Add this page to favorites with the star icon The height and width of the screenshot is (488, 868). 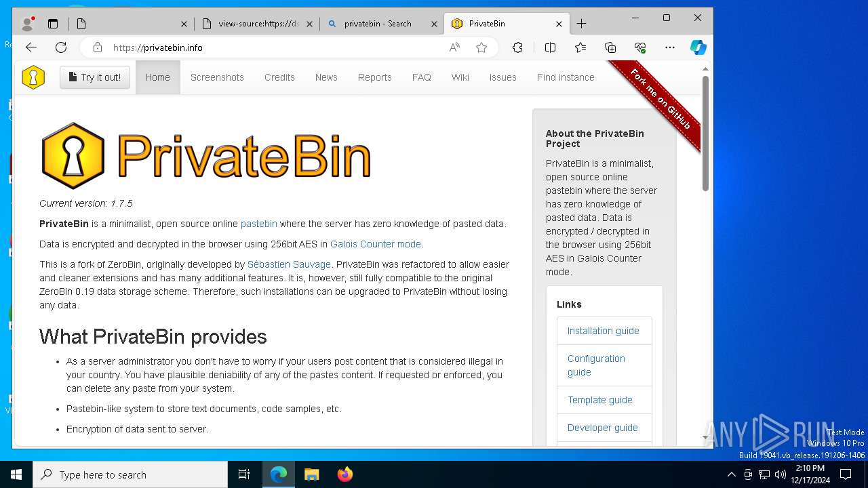[x=481, y=47]
